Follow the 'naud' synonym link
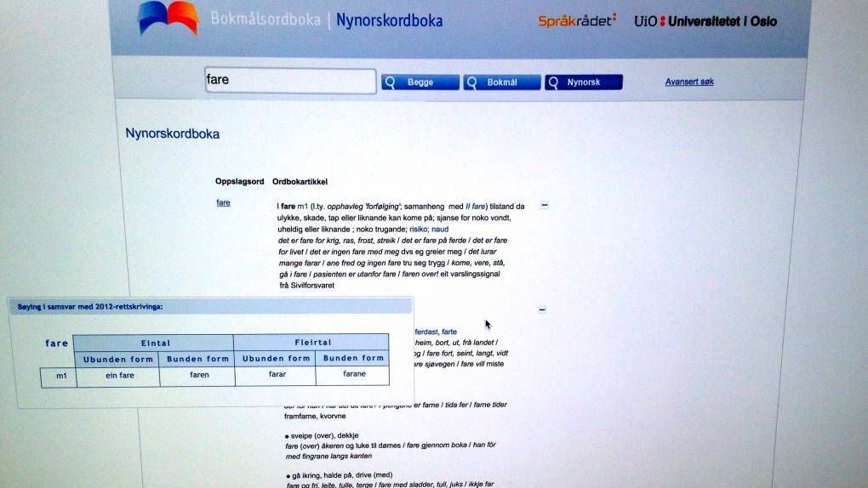This screenshot has width=868, height=488. click(440, 229)
